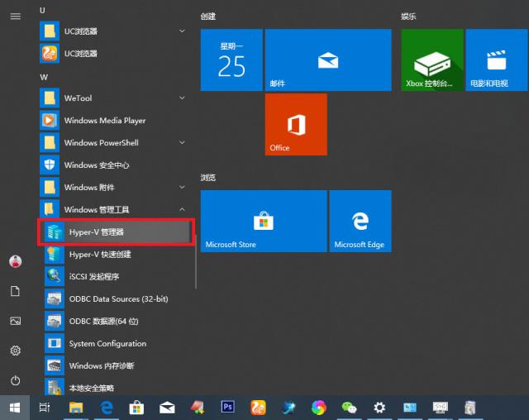Viewport: 529px width, 420px height.
Task: Open the Office tile
Action: click(x=296, y=124)
